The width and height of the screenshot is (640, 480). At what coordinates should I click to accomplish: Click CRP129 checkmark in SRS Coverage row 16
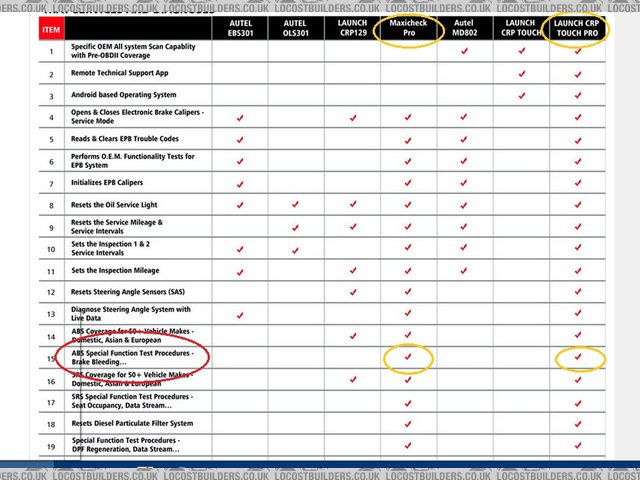(x=352, y=379)
